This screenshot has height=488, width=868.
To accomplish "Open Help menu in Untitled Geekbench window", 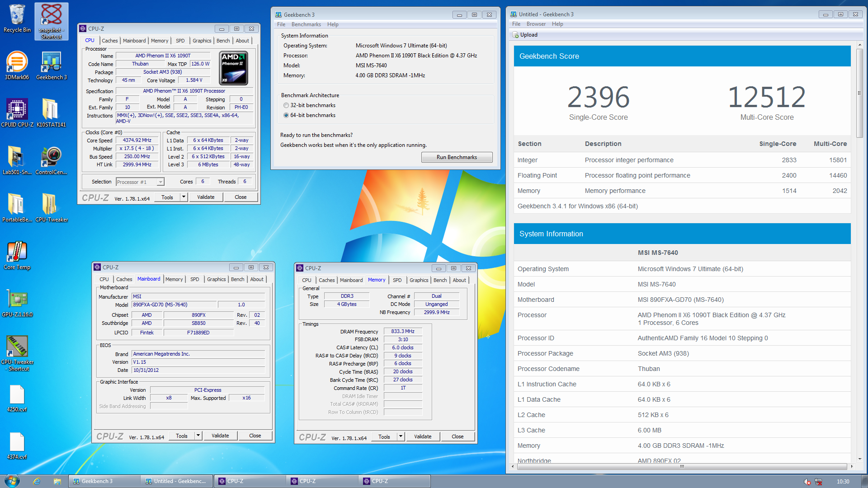I will [x=557, y=24].
